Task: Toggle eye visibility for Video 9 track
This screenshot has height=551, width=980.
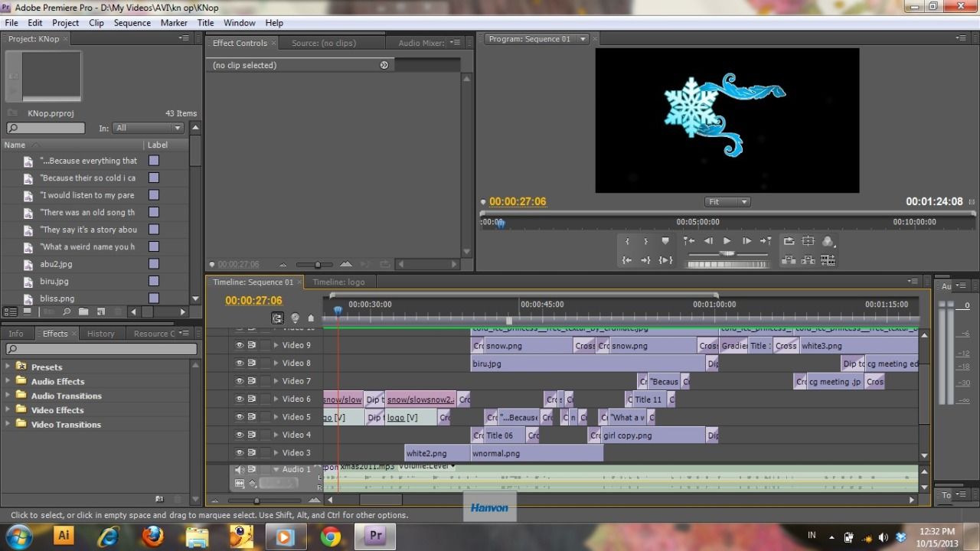Action: 239,345
